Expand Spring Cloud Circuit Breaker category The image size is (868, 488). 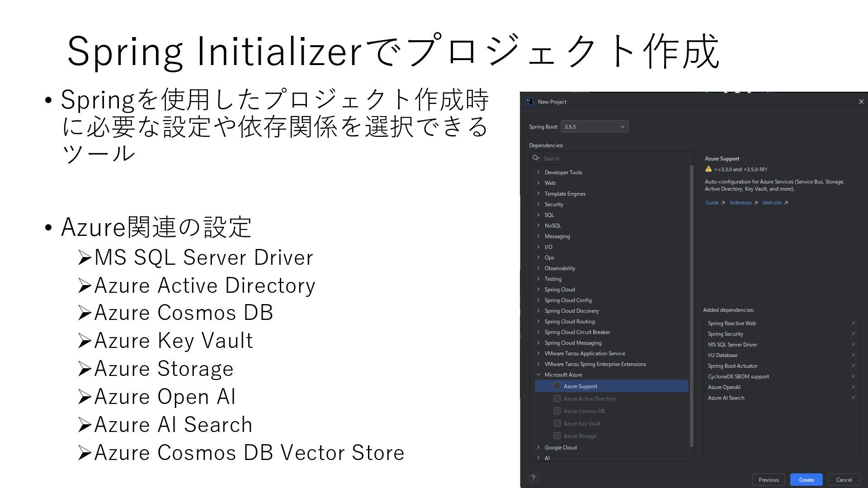coord(538,332)
